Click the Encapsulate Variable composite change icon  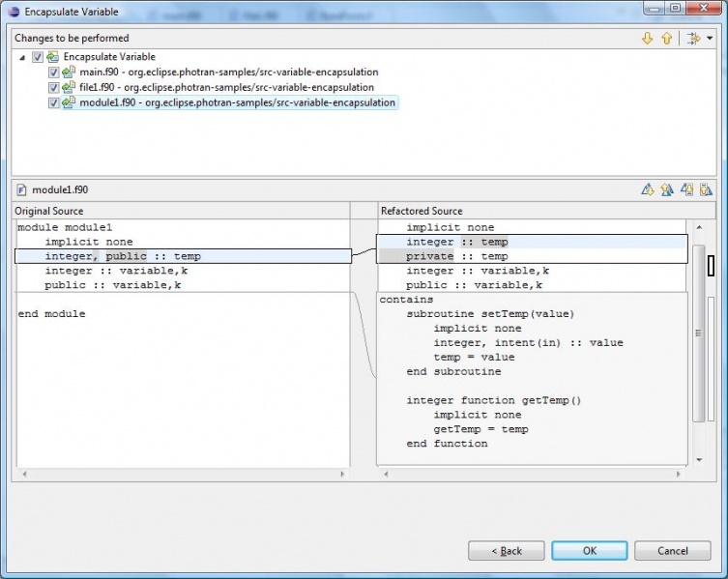[x=53, y=57]
